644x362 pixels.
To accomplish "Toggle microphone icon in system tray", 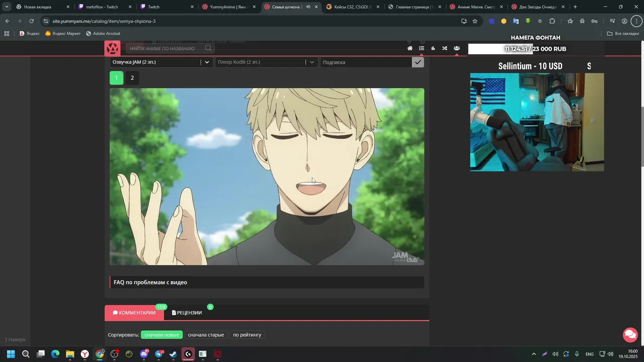I will click(x=577, y=354).
